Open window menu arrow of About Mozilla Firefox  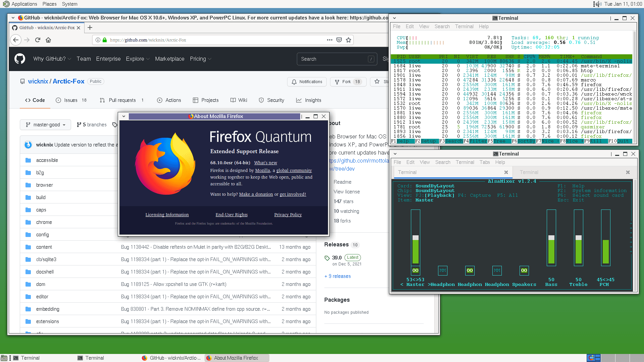[124, 116]
